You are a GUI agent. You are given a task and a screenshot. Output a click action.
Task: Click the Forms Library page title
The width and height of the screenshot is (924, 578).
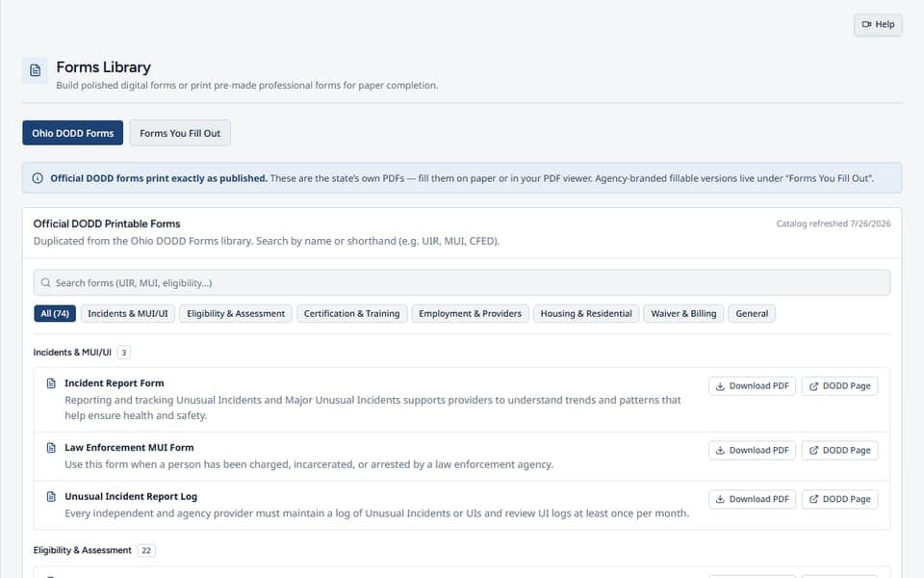(x=104, y=67)
